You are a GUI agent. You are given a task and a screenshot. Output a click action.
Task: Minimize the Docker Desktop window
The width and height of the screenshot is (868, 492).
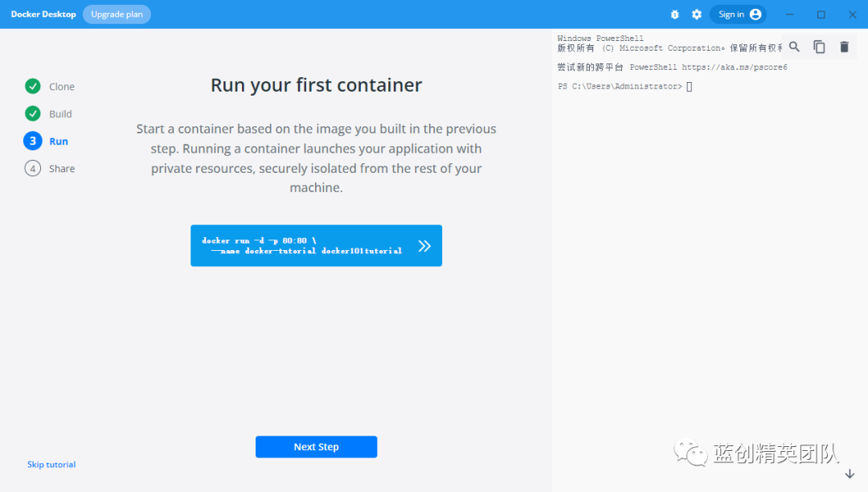coord(790,14)
